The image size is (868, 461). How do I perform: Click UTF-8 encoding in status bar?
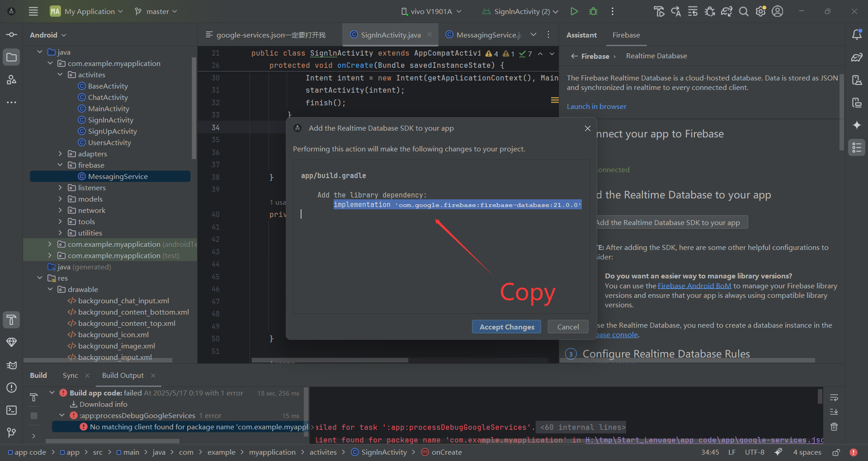pos(755,452)
